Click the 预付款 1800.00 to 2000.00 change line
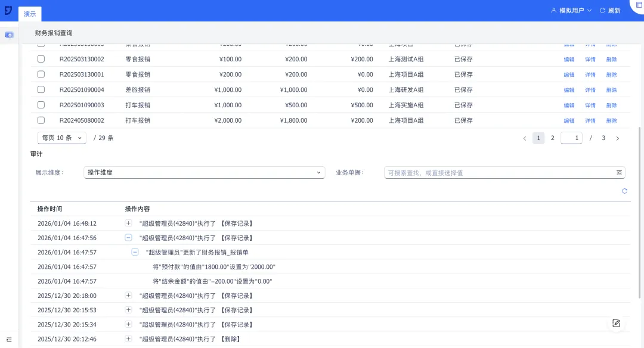The width and height of the screenshot is (644, 348). pyautogui.click(x=214, y=267)
